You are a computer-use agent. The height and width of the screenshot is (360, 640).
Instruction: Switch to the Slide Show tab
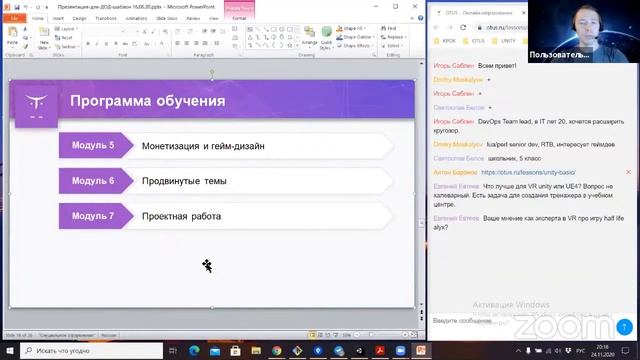[167, 18]
